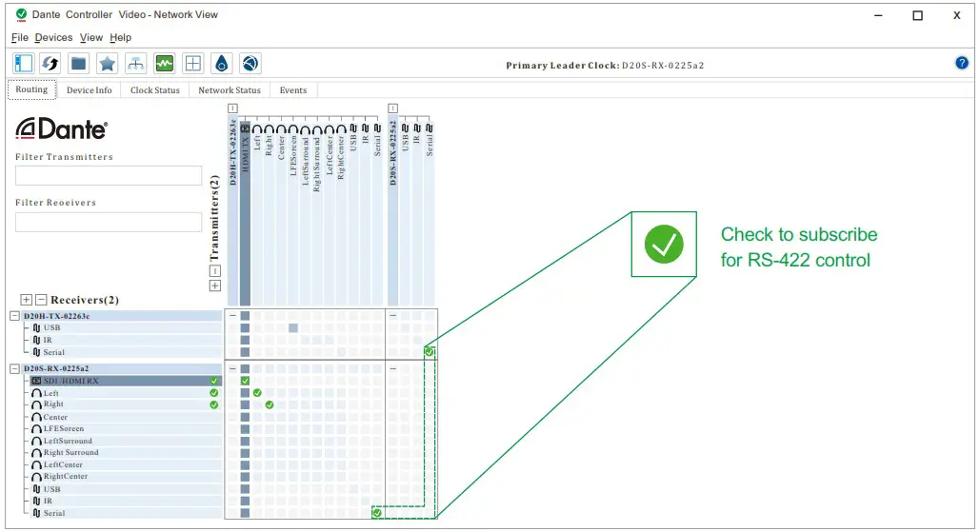Select the Right Surround receiver channel row

(x=126, y=453)
